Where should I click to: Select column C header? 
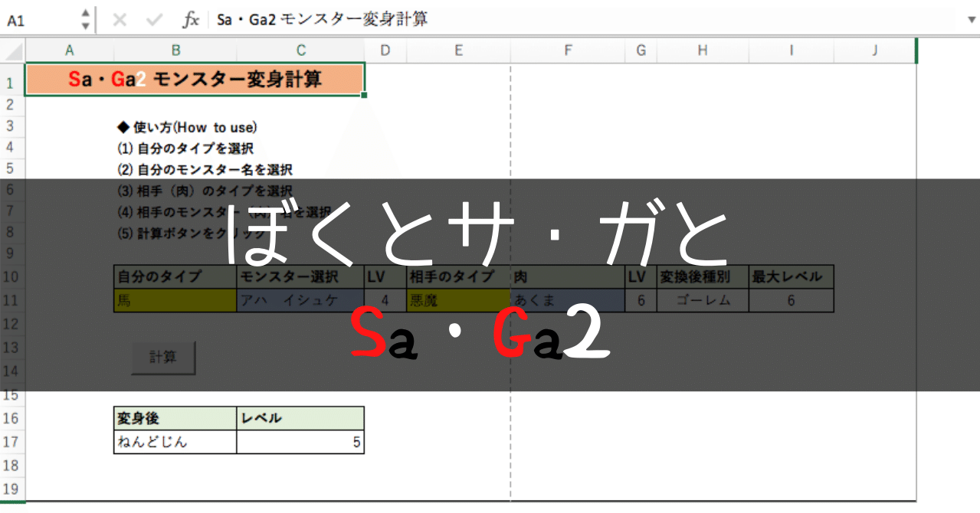[300, 51]
